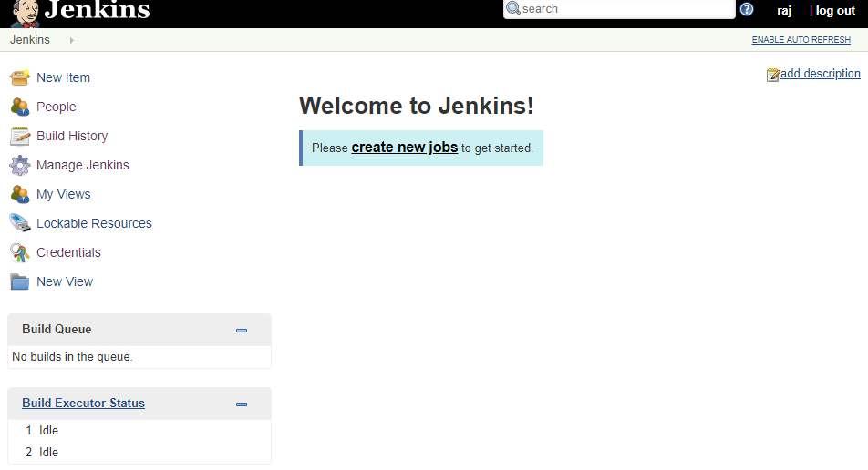The image size is (868, 470).
Task: Click the Welcome to Jenkins! heading
Action: (417, 106)
